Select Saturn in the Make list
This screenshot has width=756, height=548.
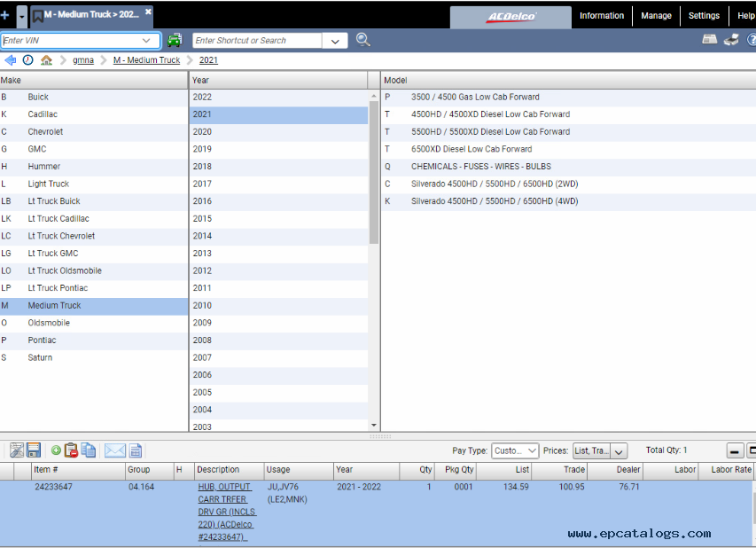pyautogui.click(x=94, y=357)
